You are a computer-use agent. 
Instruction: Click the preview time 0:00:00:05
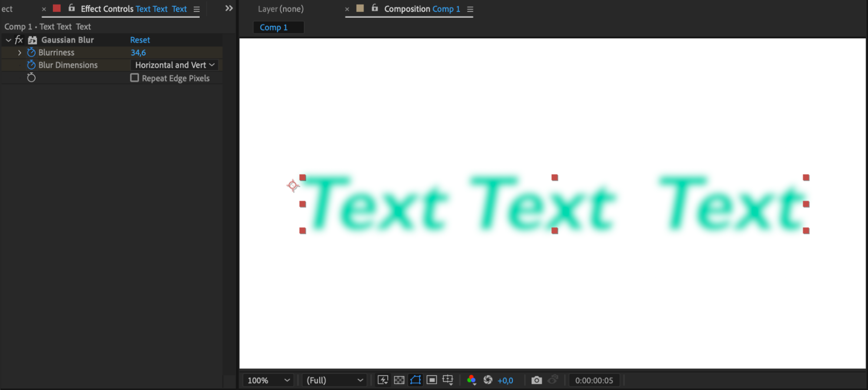coord(594,380)
